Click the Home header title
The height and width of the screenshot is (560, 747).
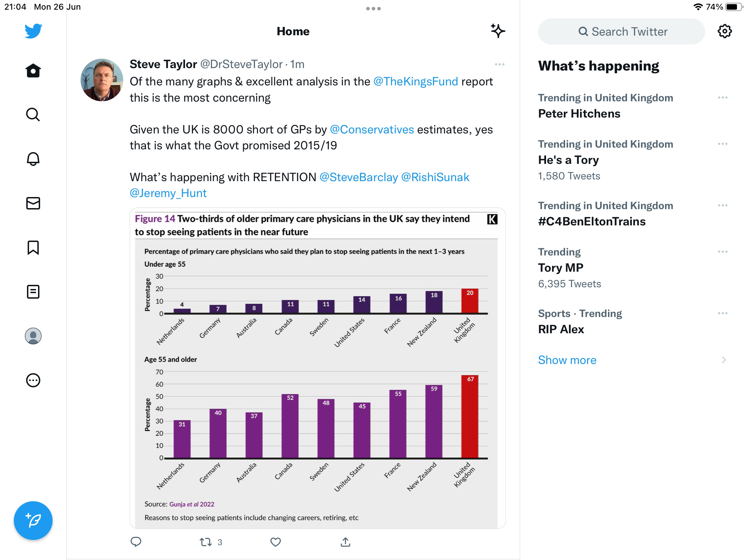point(293,31)
